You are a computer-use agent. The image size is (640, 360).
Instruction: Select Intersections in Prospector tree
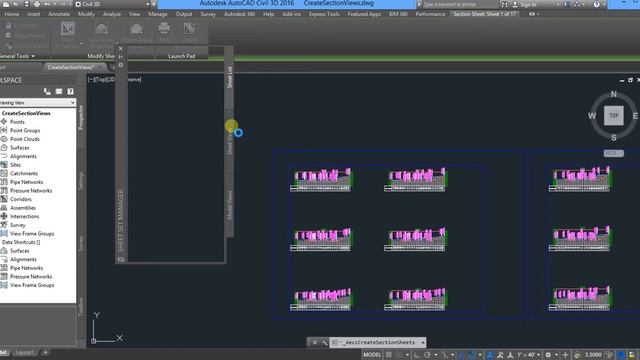tap(24, 216)
